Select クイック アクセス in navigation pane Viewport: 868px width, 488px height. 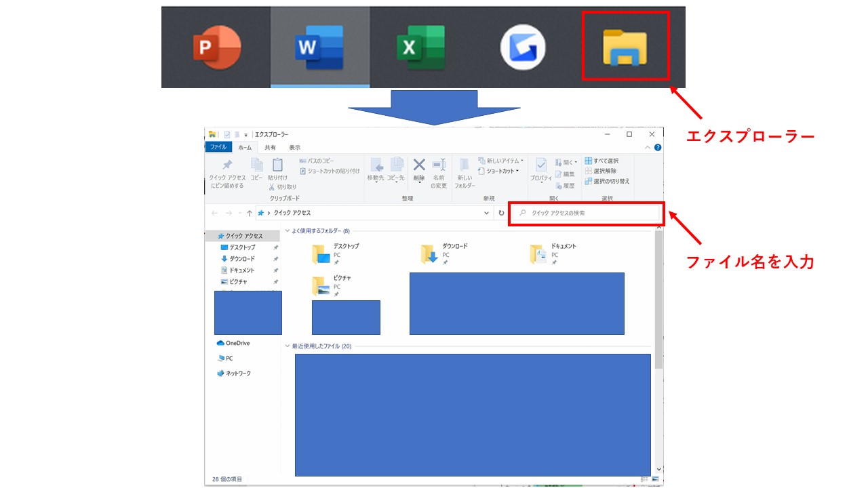(x=243, y=236)
